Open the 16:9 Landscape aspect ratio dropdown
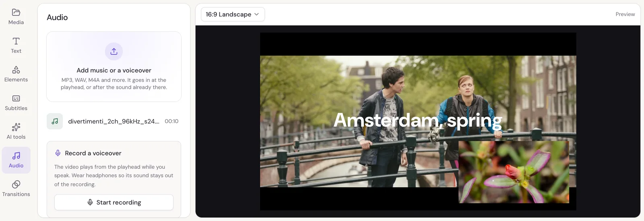The width and height of the screenshot is (644, 221). click(233, 14)
